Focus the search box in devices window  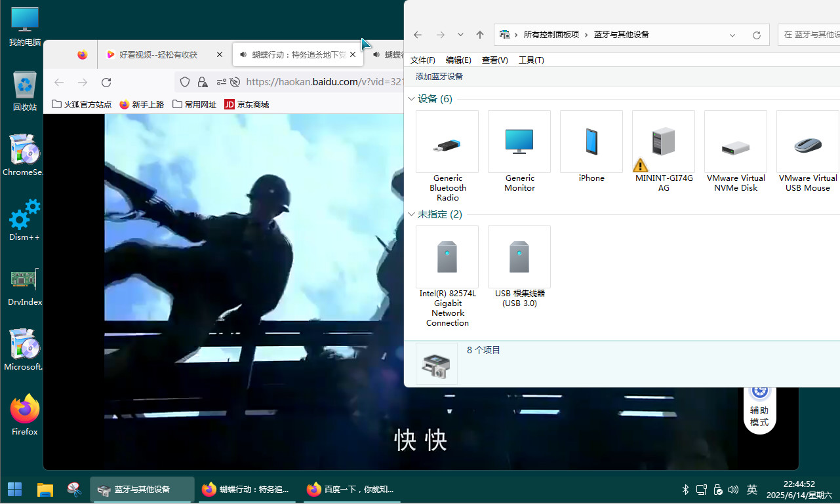tap(809, 35)
